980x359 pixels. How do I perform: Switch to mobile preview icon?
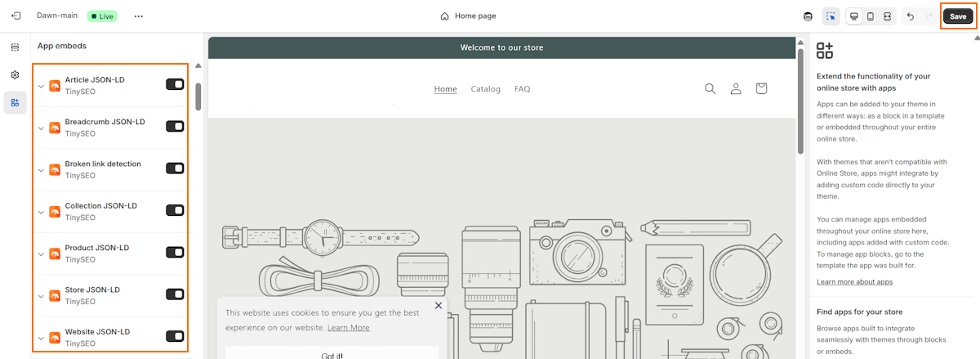(x=871, y=16)
